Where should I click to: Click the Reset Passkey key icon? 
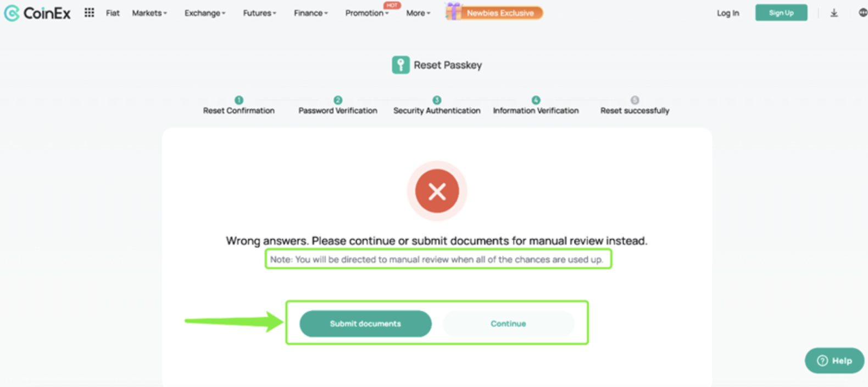click(400, 65)
